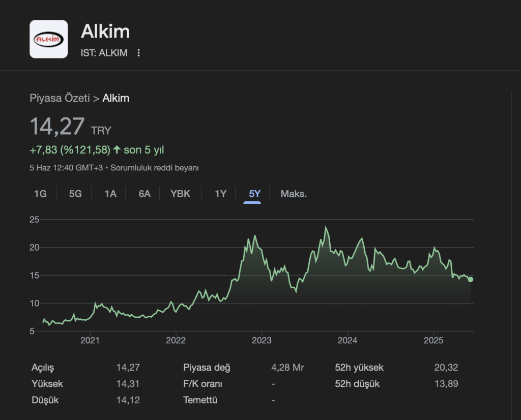The height and width of the screenshot is (420, 521).
Task: Go to Piyasa Özeti breadcrumb link
Action: pos(60,98)
